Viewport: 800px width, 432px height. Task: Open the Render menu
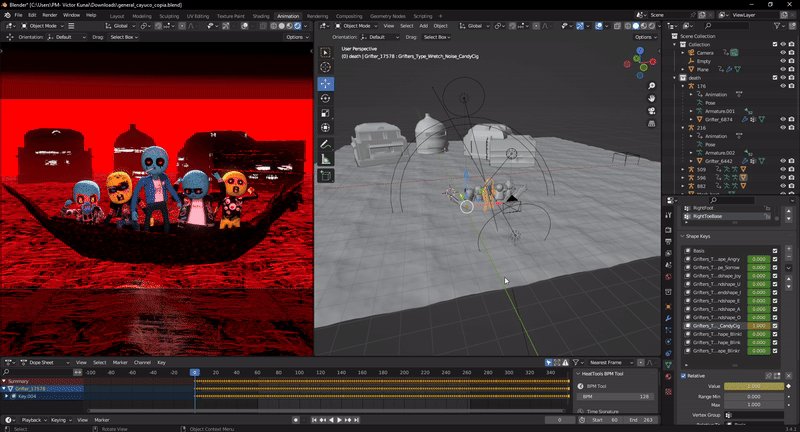pyautogui.click(x=49, y=15)
